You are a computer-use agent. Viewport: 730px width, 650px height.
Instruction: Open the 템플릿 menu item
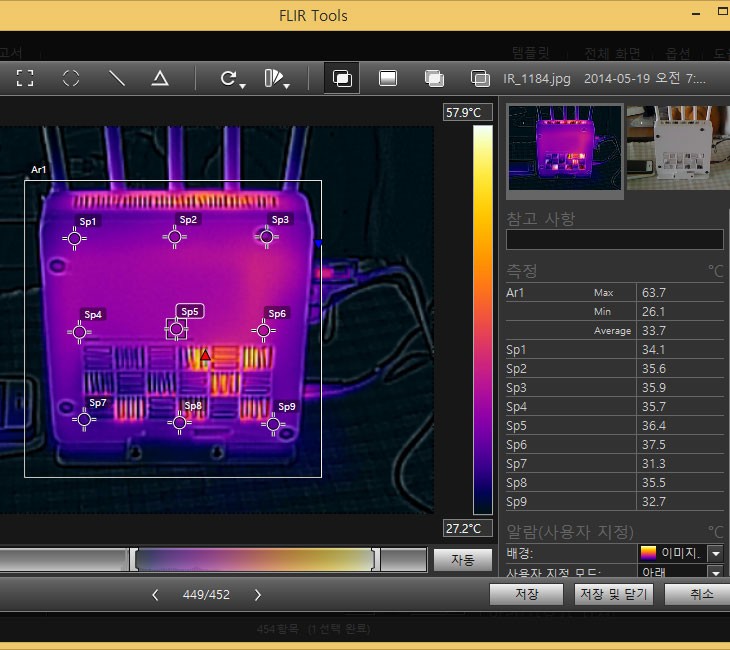(x=531, y=54)
